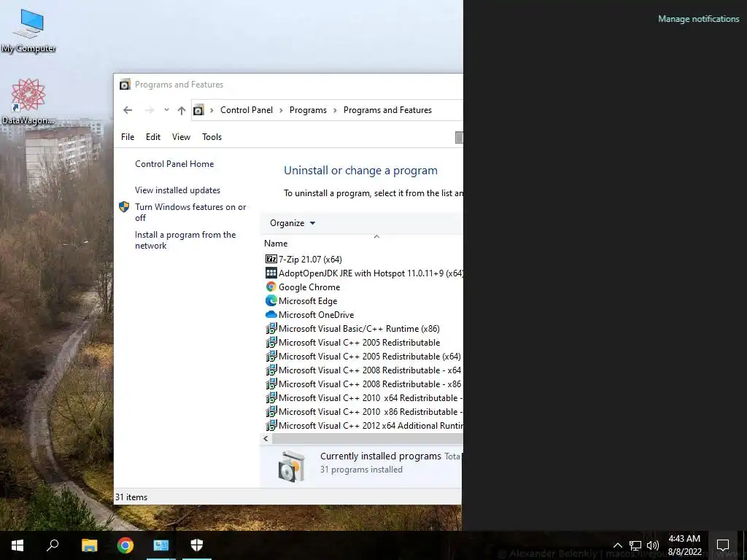This screenshot has height=560, width=747.
Task: Select 'Visual C++ 2008 Redistributable - x86' entry
Action: click(x=370, y=384)
